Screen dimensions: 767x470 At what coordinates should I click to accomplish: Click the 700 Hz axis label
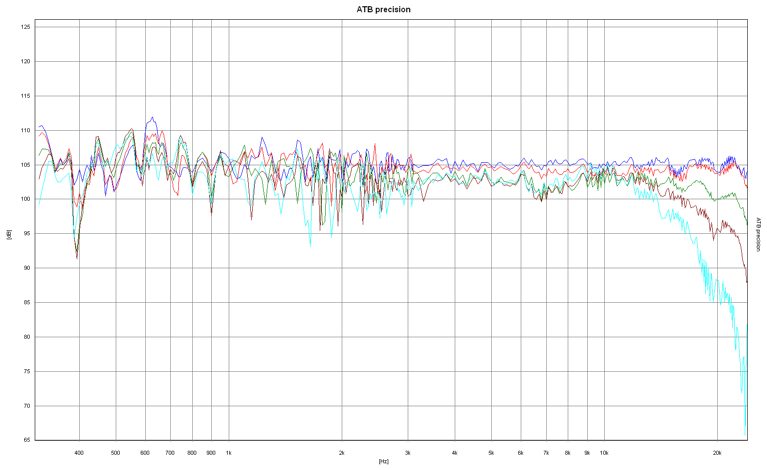pos(170,453)
